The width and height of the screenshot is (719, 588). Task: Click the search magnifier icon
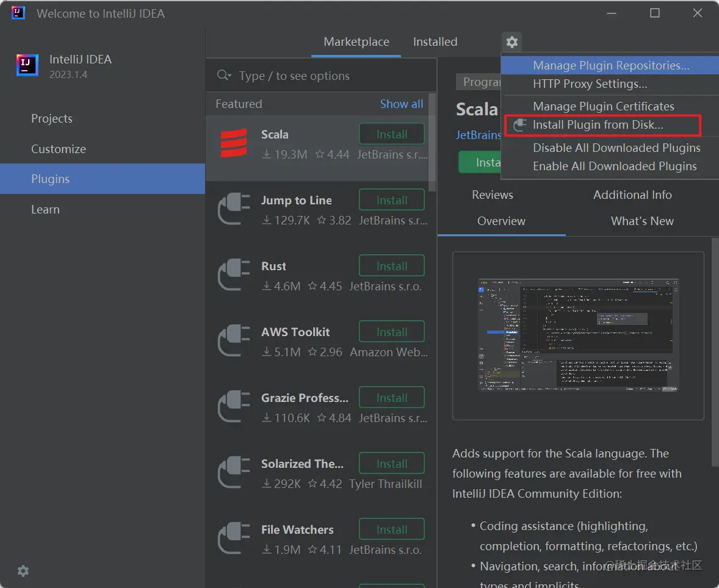pos(224,75)
